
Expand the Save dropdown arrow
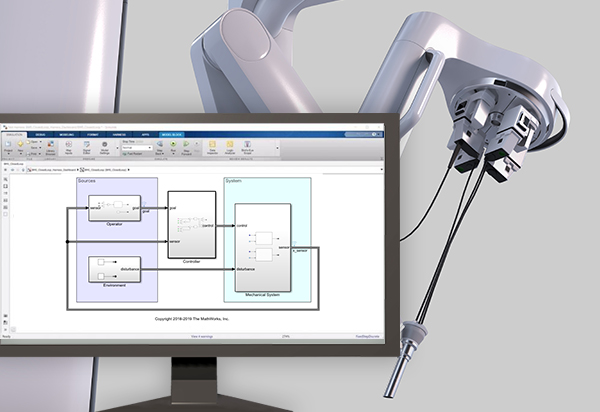pos(38,149)
